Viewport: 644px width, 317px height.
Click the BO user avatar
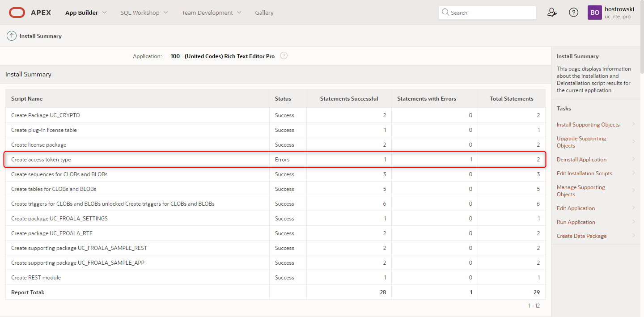pyautogui.click(x=595, y=13)
